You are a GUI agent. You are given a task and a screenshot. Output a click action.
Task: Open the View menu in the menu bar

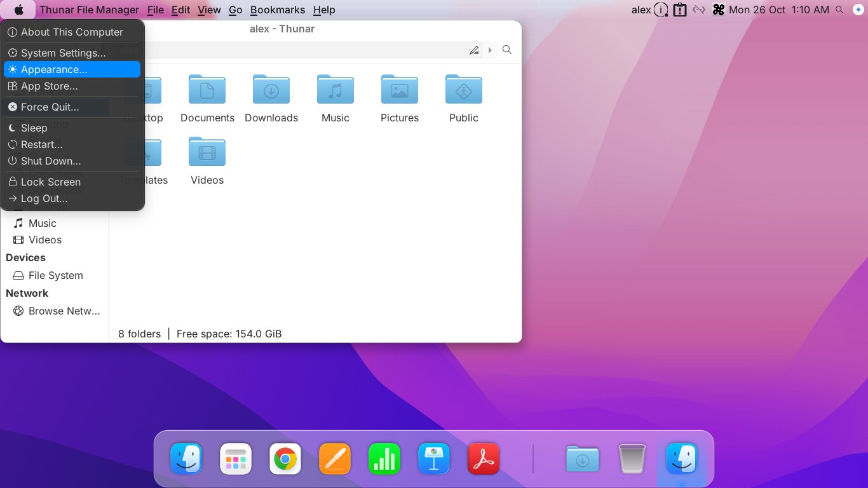tap(209, 10)
